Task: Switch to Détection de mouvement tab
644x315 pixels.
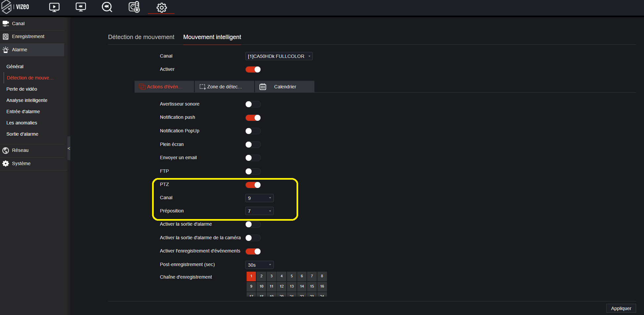Action: tap(141, 37)
